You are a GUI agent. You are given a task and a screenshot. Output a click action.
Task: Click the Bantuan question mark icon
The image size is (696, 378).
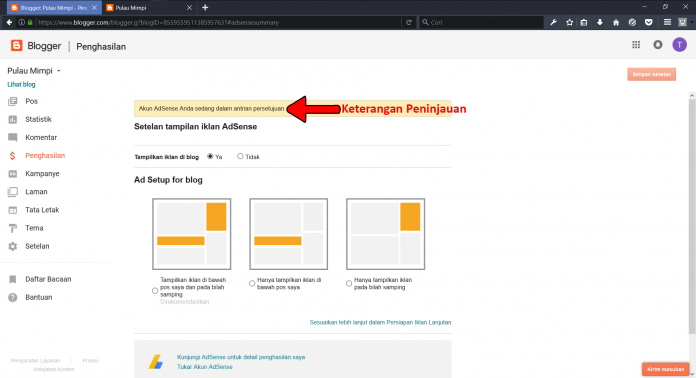[x=13, y=297]
